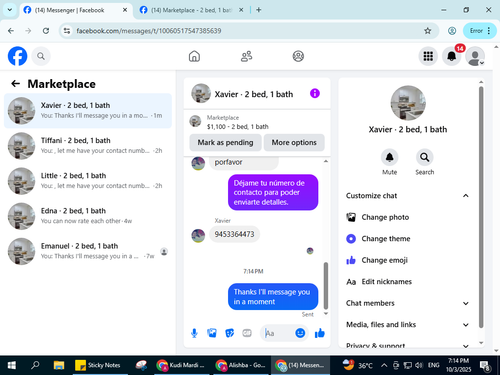Click the Mute bell icon
The height and width of the screenshot is (375, 500).
tap(389, 157)
